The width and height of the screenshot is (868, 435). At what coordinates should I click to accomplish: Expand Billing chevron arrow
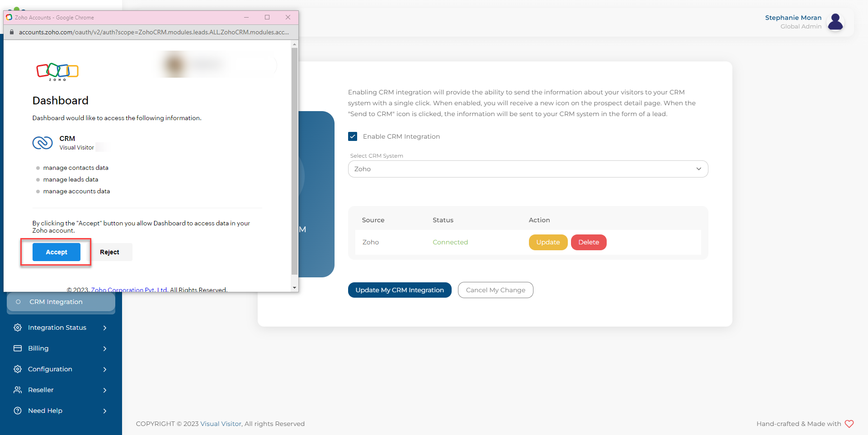click(105, 348)
